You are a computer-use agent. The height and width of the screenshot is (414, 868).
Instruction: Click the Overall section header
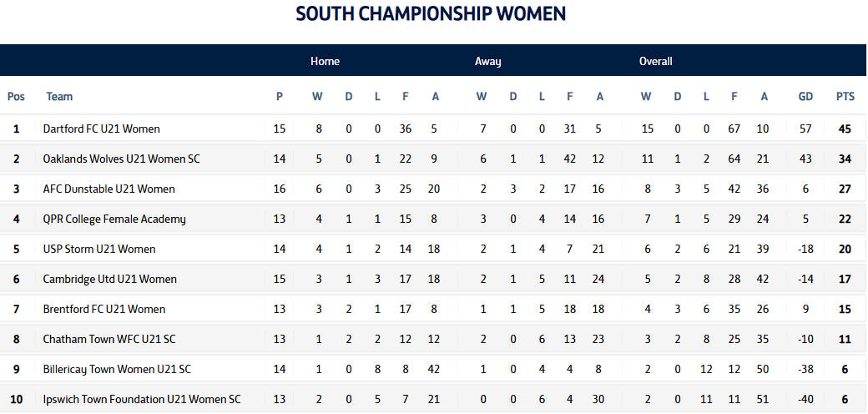655,61
